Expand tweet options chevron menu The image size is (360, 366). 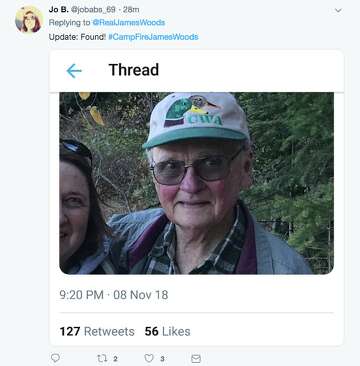pos(338,10)
